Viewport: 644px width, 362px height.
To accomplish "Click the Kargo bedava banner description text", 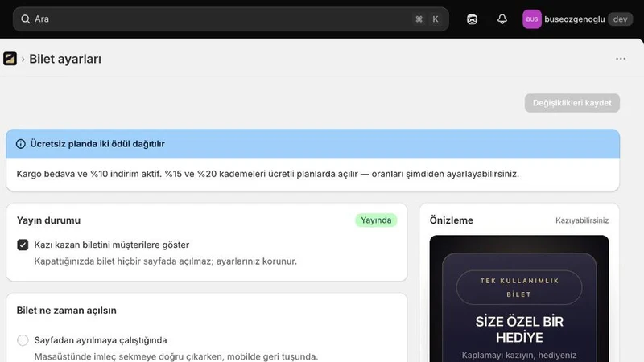I will (x=268, y=174).
